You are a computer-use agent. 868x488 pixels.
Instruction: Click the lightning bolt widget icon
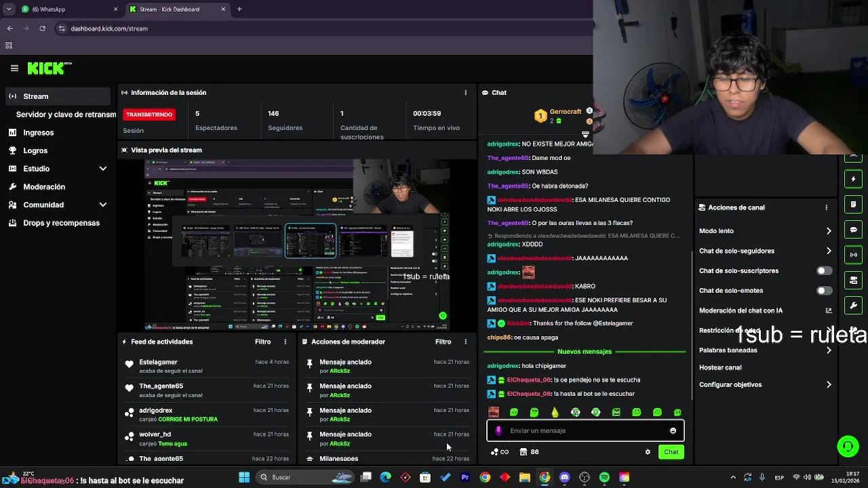click(x=854, y=180)
